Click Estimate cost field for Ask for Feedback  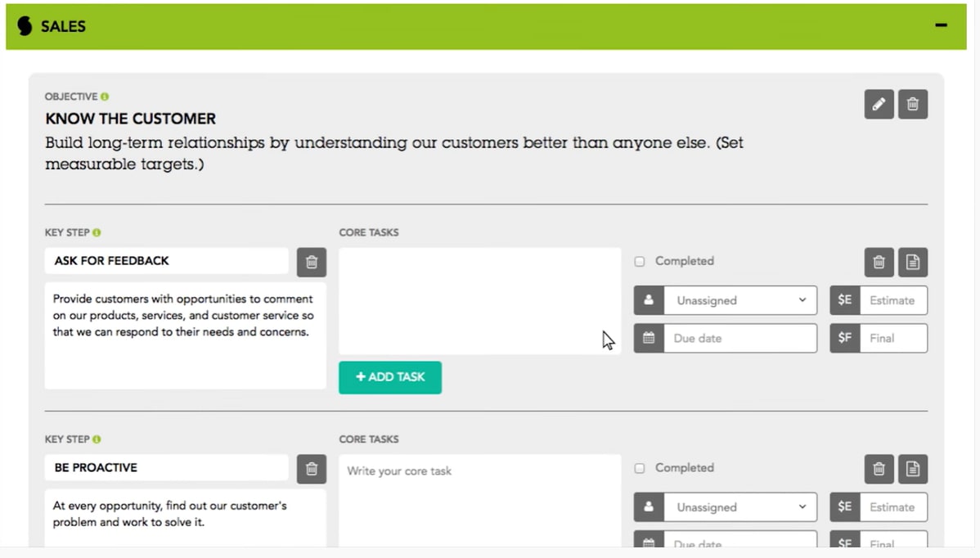click(x=892, y=300)
